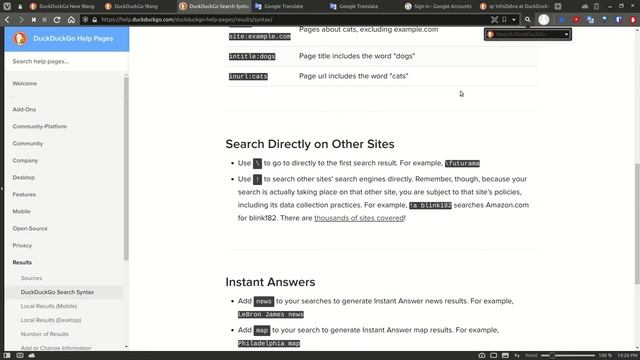Expand the Community-Platform help category
The image size is (640, 360).
40,127
